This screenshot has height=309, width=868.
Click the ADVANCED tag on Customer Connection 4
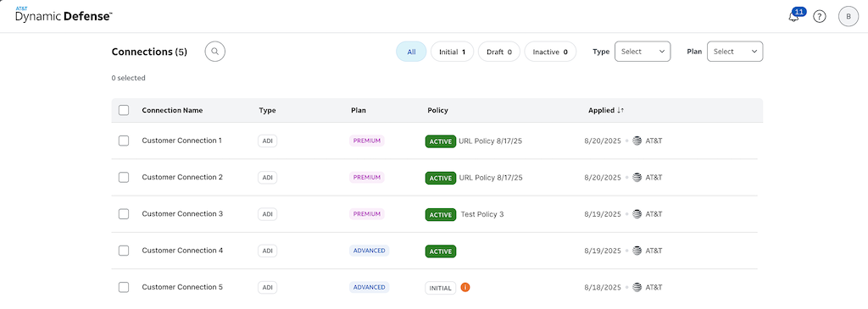coord(370,251)
